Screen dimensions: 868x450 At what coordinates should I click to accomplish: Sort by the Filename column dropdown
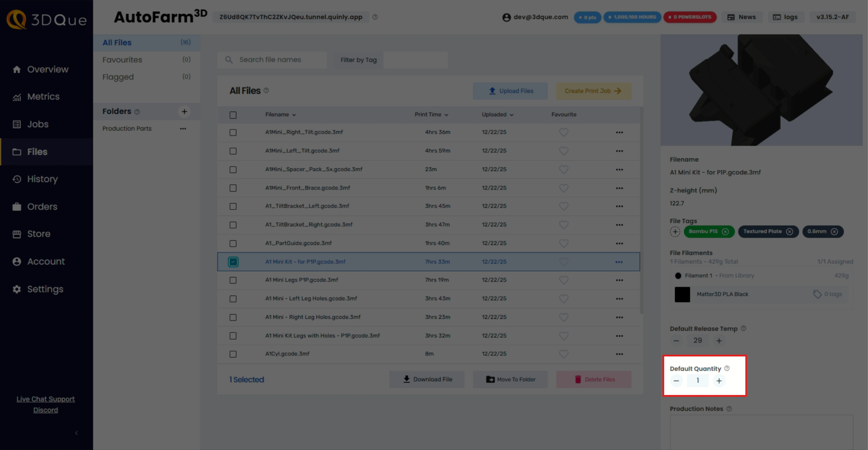(294, 115)
